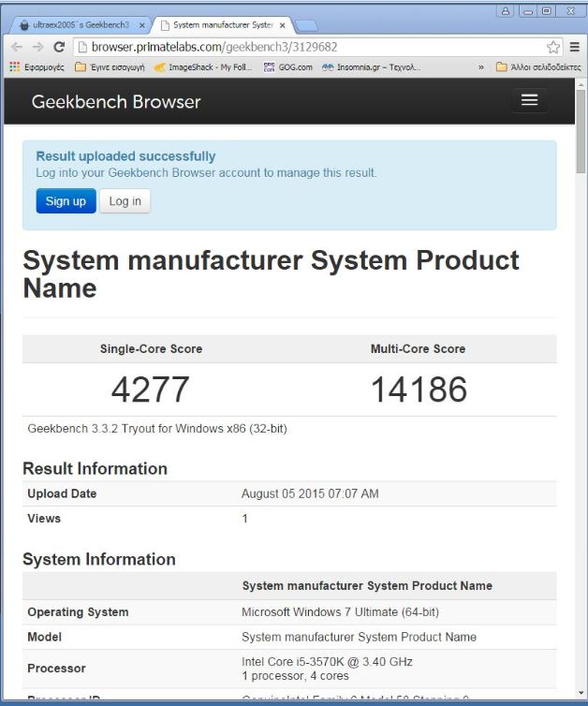
Task: Select the single-core score 4277
Action: point(151,390)
